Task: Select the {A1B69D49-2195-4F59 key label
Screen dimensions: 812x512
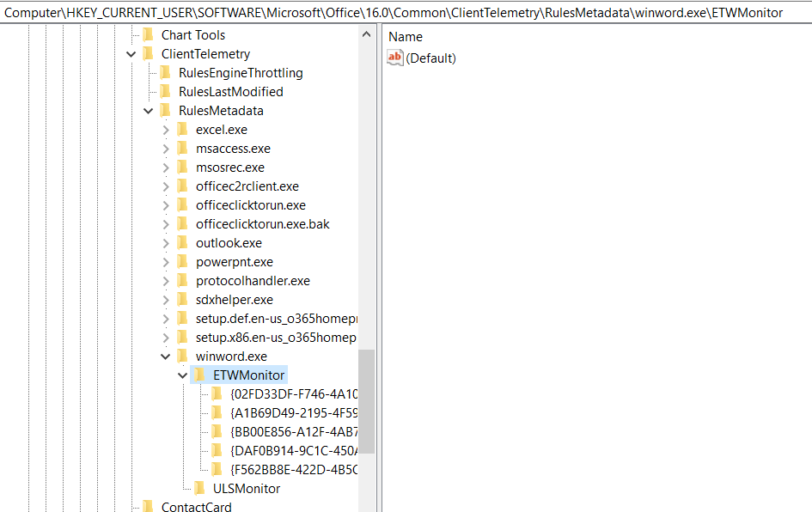Action: (x=294, y=412)
